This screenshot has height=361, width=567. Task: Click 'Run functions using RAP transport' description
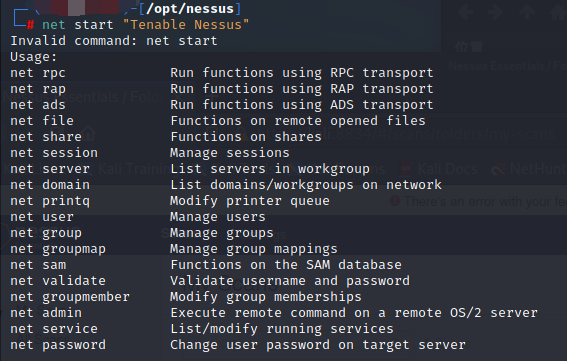click(x=302, y=89)
